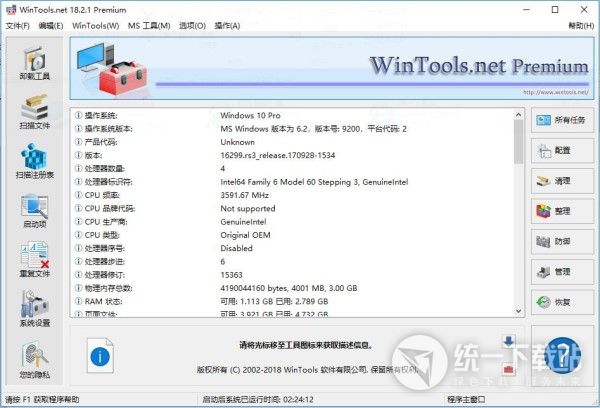The image size is (600, 408).
Task: Select the 3591.67 MHz value
Action: (x=245, y=195)
